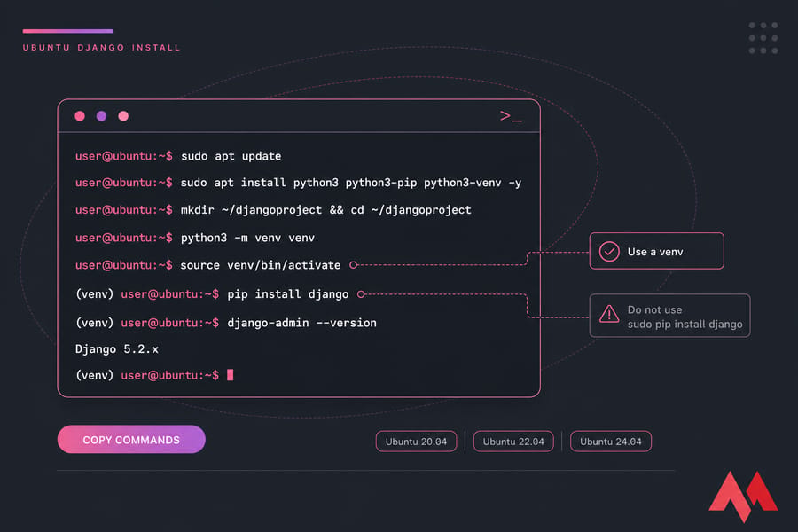Click the pink third dot in terminal title bar
798x532 pixels.
coord(123,116)
